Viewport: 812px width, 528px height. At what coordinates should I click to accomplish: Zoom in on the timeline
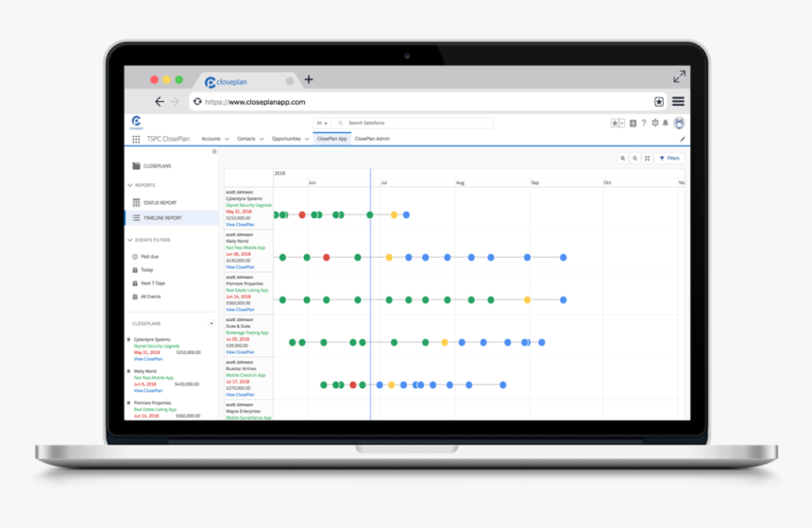[623, 158]
